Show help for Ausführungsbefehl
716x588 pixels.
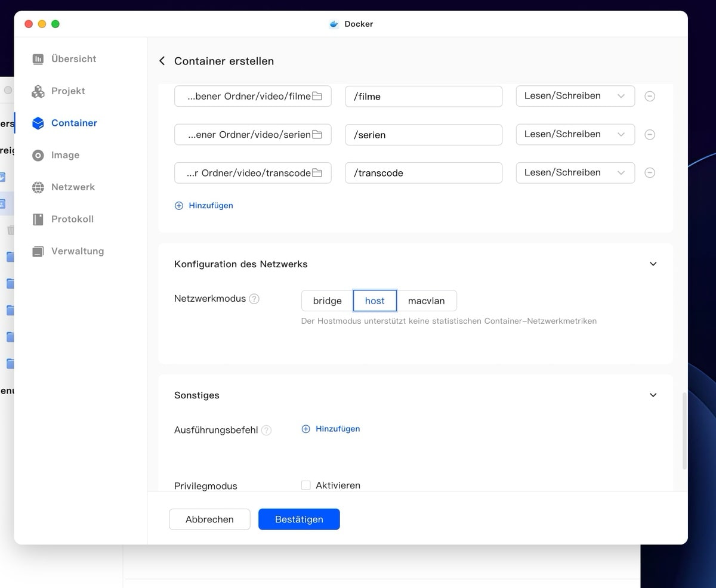click(266, 430)
